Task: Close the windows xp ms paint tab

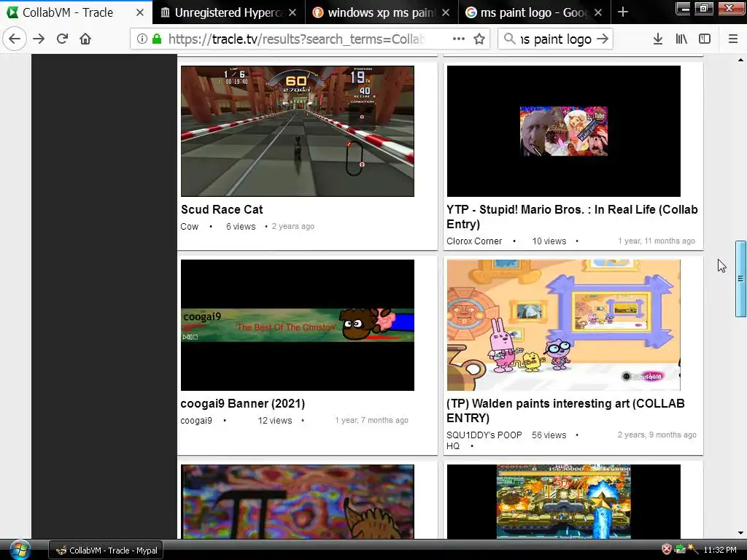Action: point(446,12)
